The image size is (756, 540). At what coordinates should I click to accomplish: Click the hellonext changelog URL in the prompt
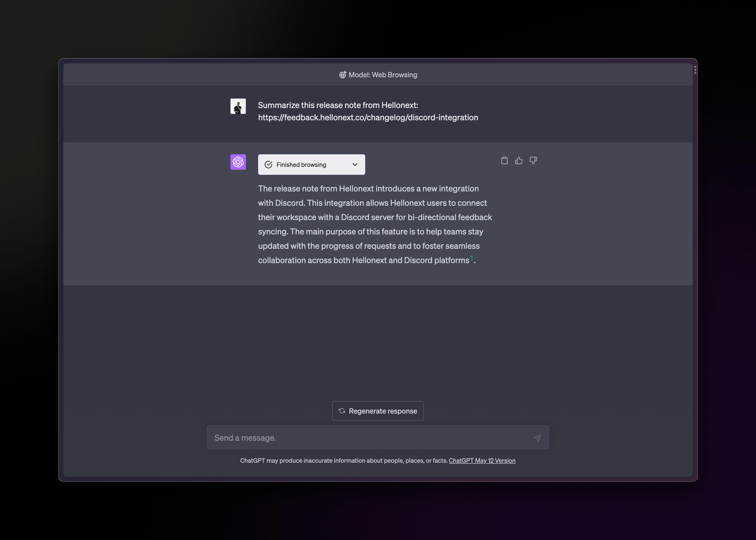pyautogui.click(x=368, y=117)
